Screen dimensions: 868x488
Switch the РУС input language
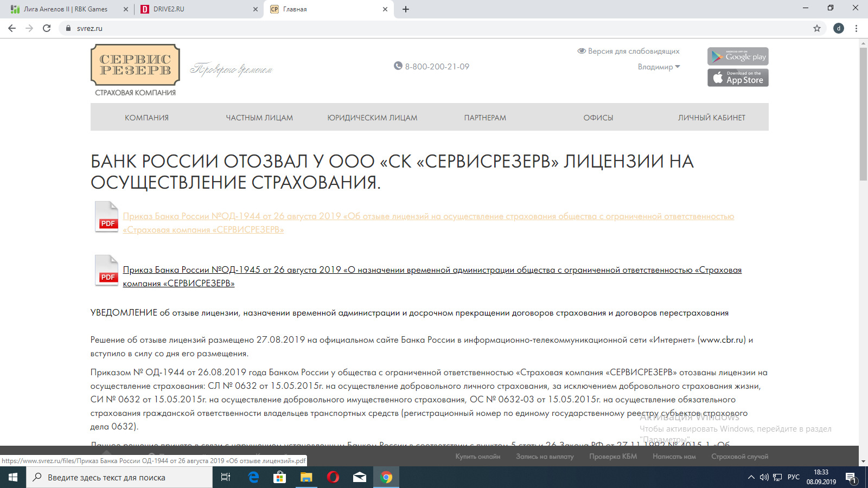pos(794,477)
